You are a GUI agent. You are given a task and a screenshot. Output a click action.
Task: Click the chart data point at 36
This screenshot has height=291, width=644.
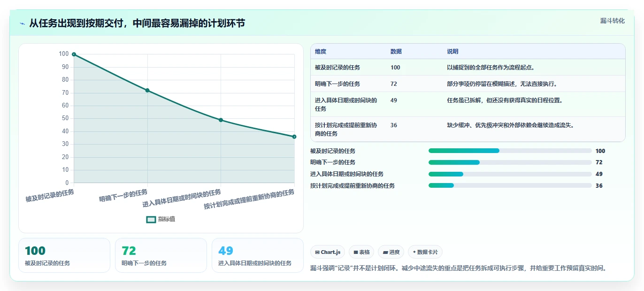(x=294, y=137)
